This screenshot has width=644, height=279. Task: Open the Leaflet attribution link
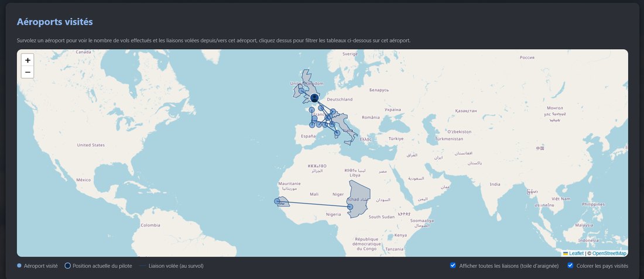click(x=576, y=254)
